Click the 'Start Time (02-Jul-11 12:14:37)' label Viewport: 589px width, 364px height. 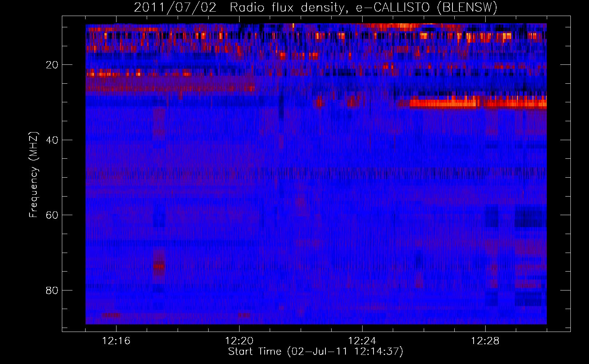coord(316,352)
